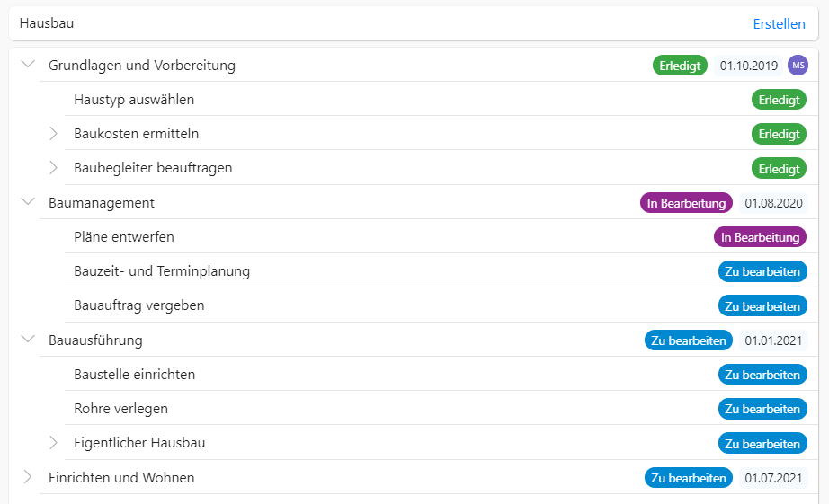Click the Erstellen link
The image size is (829, 504).
[779, 23]
